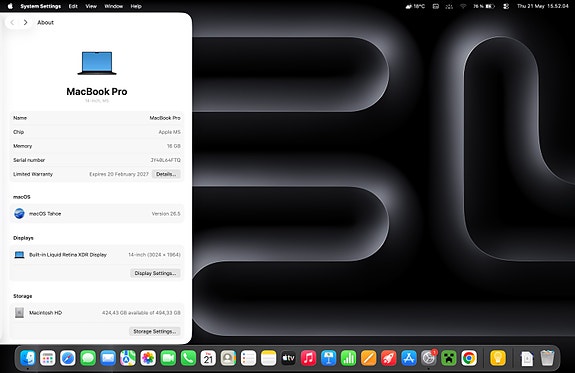This screenshot has width=575, height=373.
Task: Click System Settings icon in dock
Action: pos(429,358)
